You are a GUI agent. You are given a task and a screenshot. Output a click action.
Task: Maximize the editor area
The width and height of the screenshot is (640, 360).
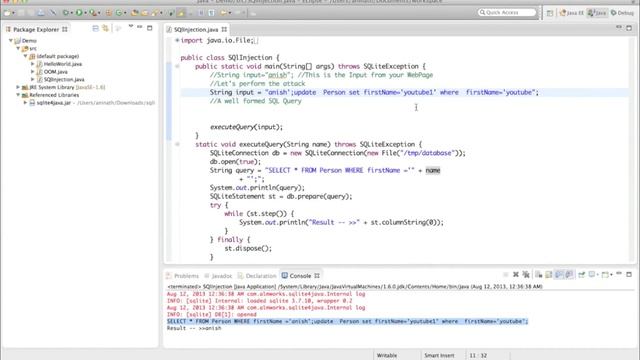click(x=629, y=28)
